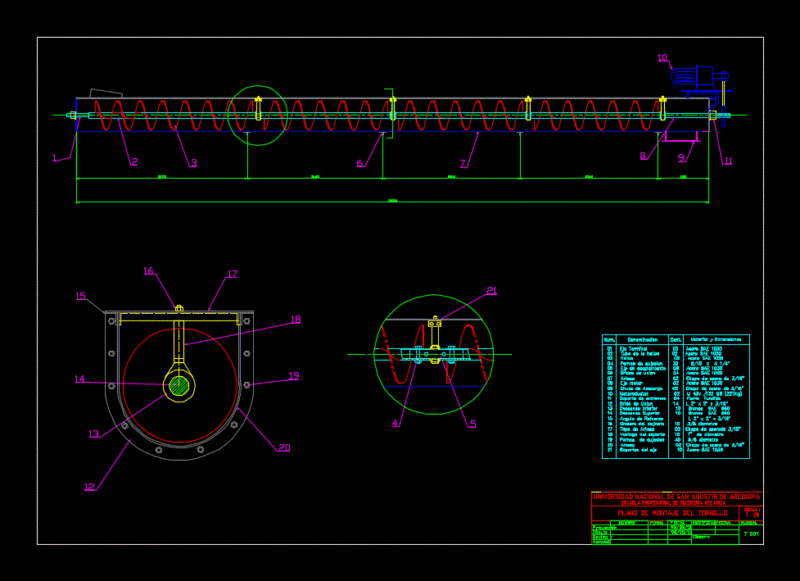Click callout number 1 at the conveyor's left end

(55, 158)
